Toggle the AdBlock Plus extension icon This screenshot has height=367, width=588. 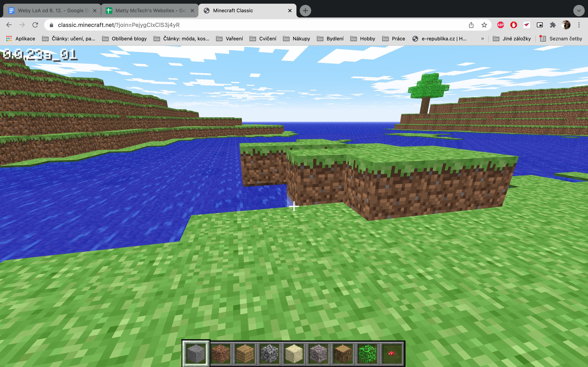(x=500, y=25)
